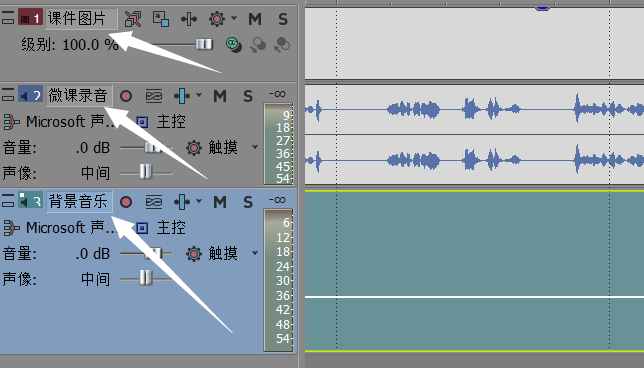
Task: Mute the 课件图片 video track
Action: (255, 19)
